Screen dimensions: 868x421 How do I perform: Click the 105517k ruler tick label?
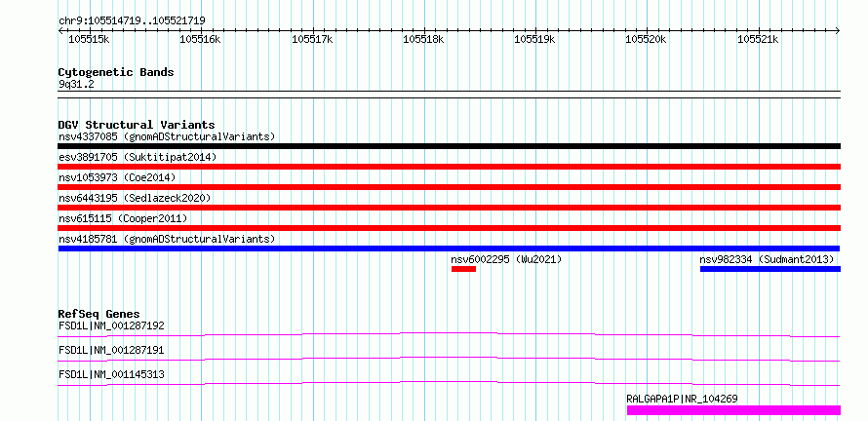tap(312, 39)
